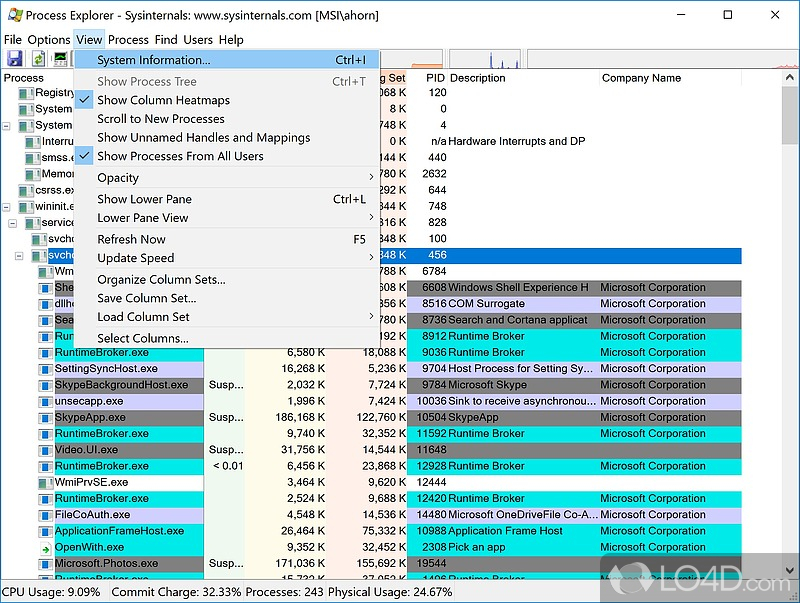The image size is (800, 603).
Task: Expand the Lower Pane View submenu
Action: tap(227, 218)
